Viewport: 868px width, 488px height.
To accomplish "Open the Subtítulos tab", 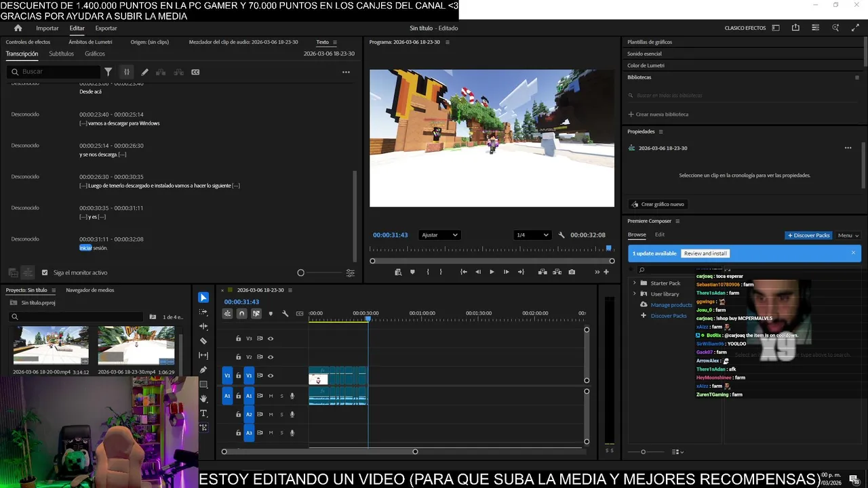I will 61,54.
